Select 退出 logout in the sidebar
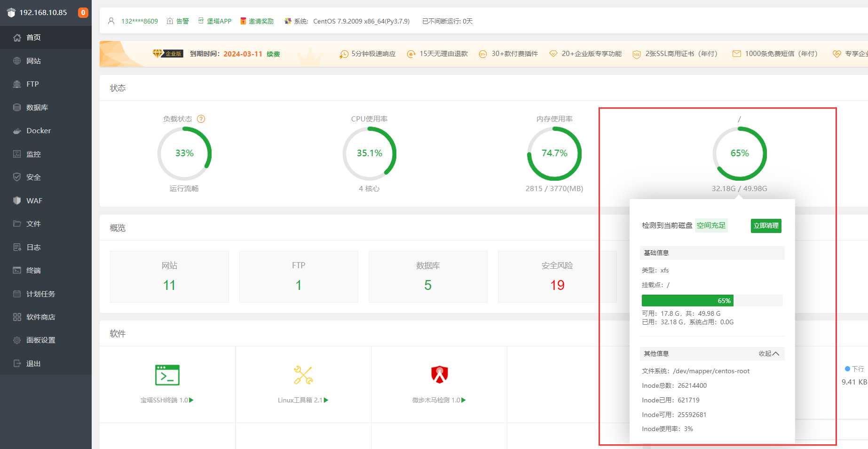The width and height of the screenshot is (868, 449). point(33,364)
